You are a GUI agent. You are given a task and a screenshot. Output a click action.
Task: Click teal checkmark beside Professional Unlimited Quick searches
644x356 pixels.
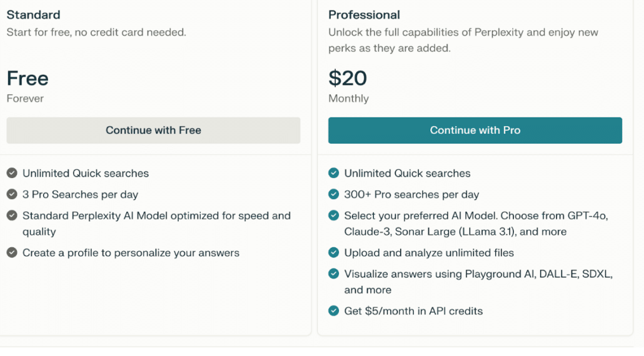pyautogui.click(x=333, y=173)
